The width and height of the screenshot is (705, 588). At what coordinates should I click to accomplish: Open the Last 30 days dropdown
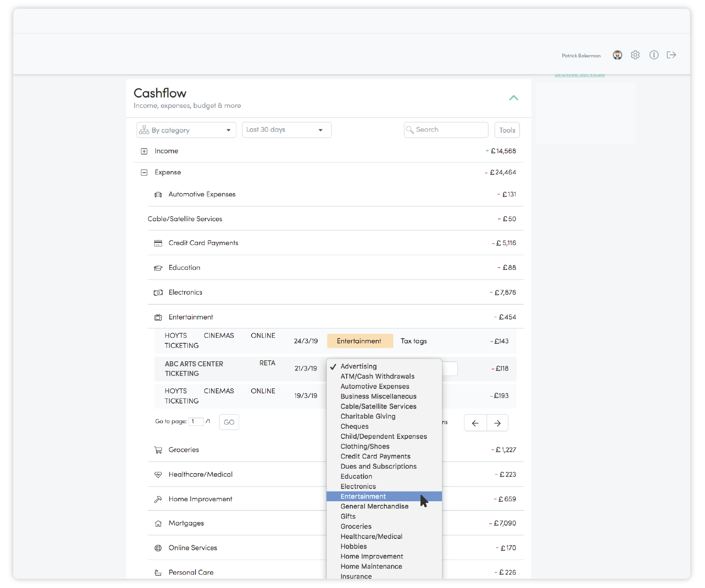coord(287,130)
